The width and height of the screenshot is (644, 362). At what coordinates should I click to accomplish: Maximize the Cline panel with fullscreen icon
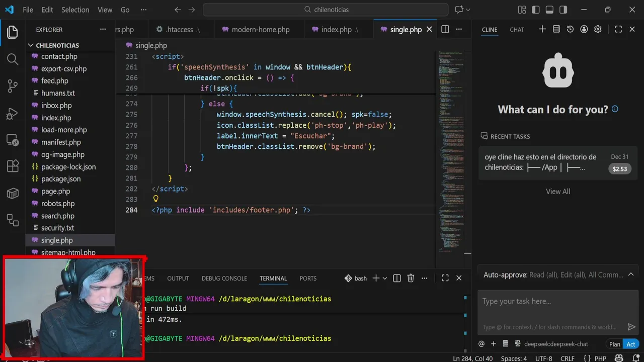[618, 30]
